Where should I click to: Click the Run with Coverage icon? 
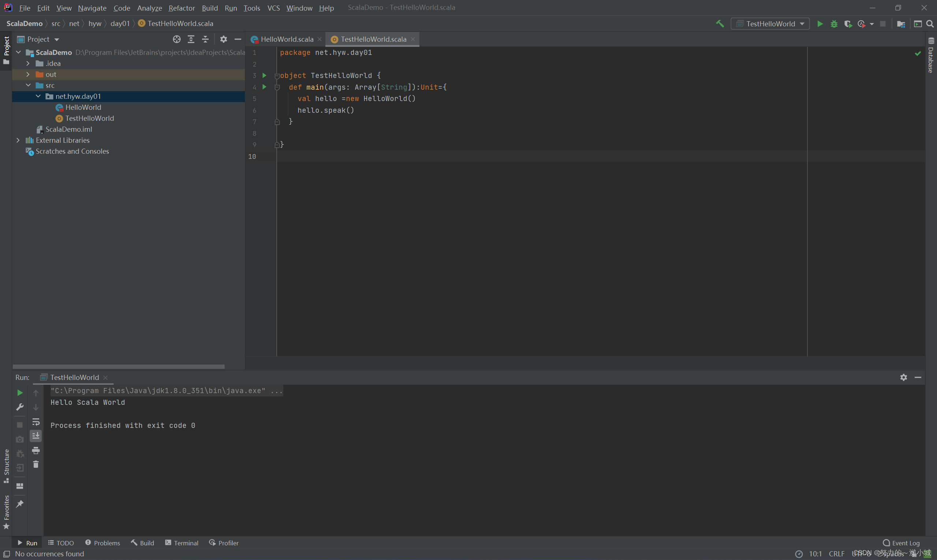pos(848,24)
